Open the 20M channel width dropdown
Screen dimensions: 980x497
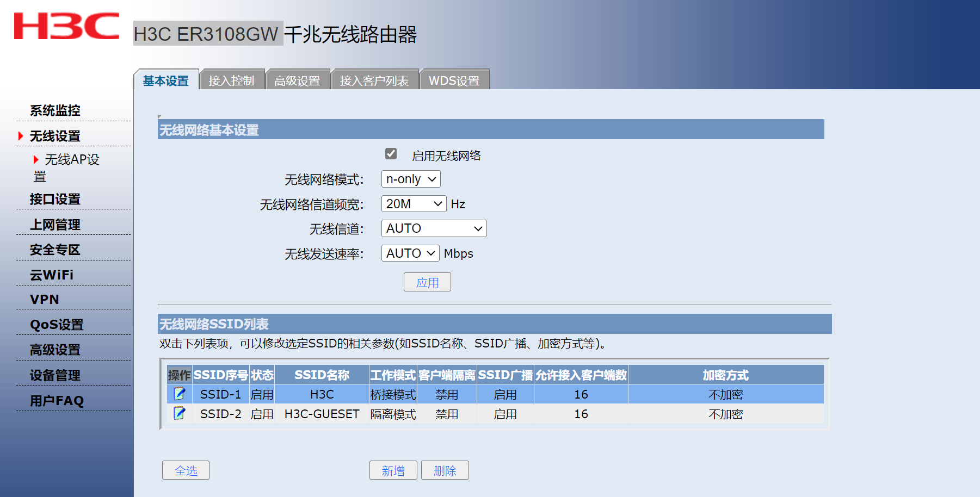click(x=414, y=204)
